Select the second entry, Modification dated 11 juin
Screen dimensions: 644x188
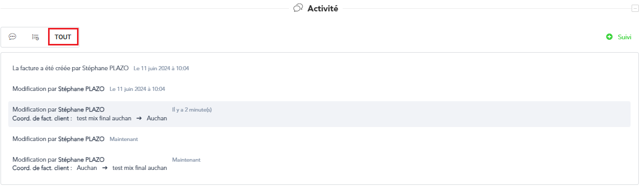click(x=89, y=89)
